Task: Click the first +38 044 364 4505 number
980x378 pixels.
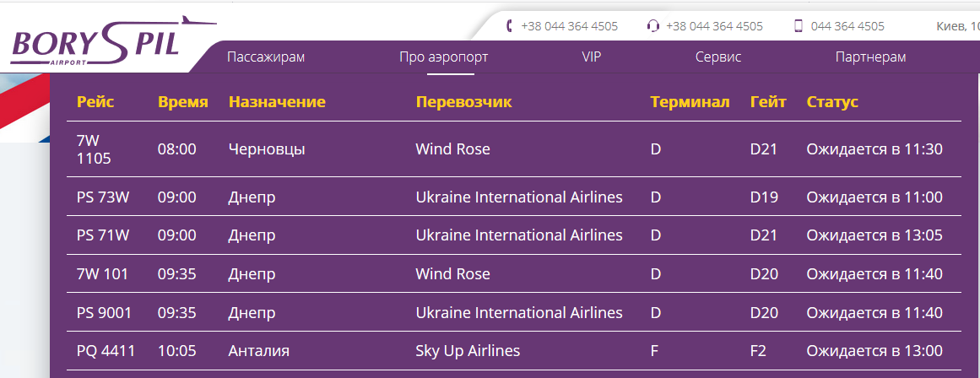Action: [x=570, y=26]
